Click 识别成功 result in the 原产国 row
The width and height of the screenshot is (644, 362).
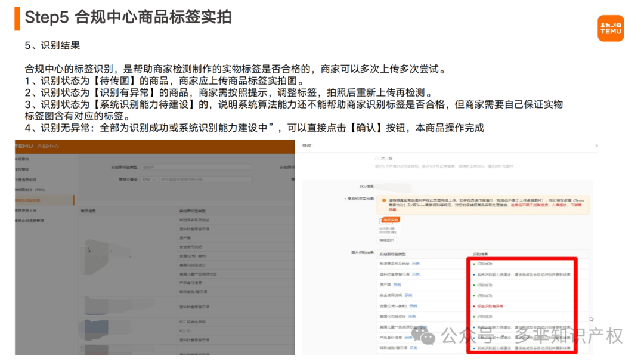[484, 284]
